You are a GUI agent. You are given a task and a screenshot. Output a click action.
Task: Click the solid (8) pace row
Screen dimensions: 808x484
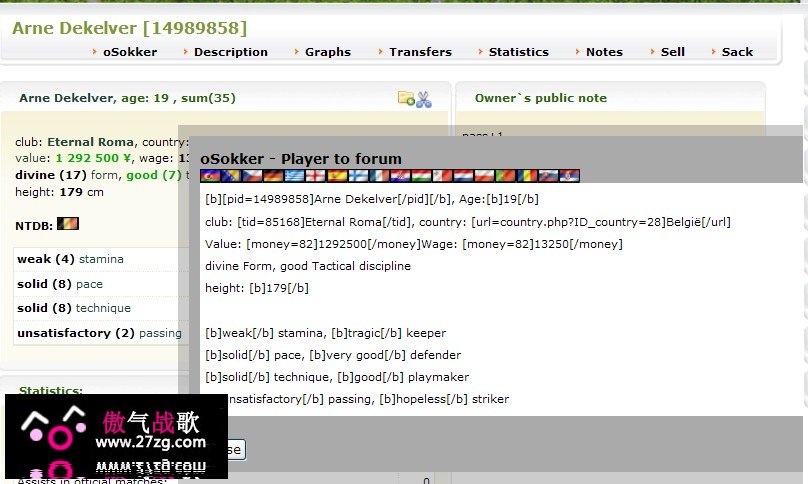coord(100,283)
